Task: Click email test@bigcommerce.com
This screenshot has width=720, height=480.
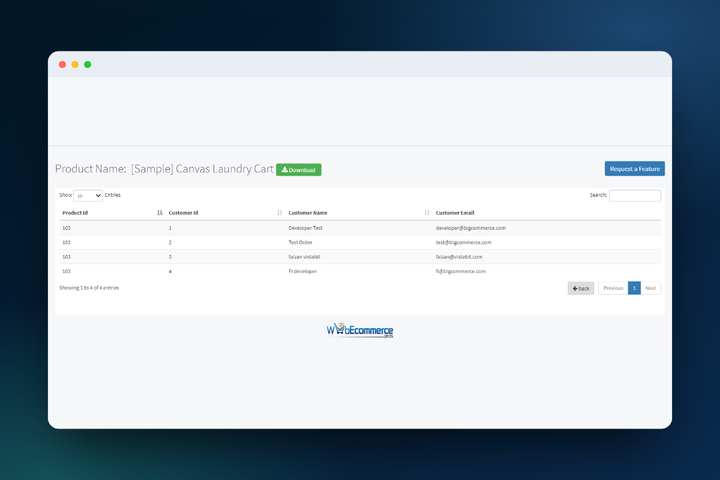Action: coord(463,242)
